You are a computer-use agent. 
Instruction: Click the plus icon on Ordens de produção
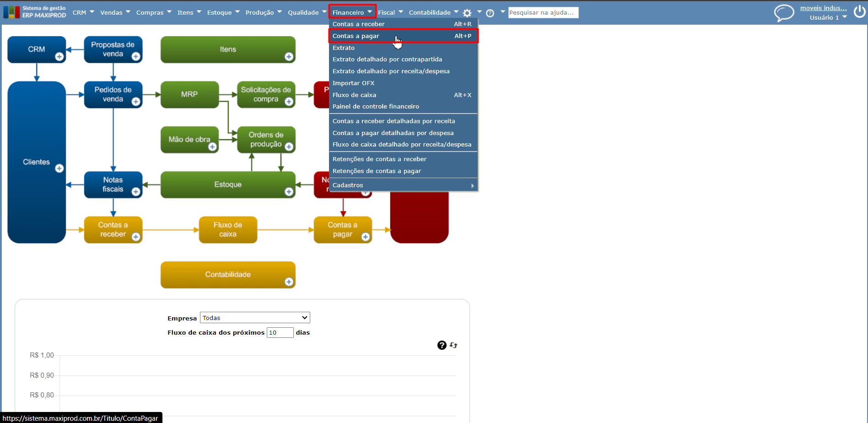click(289, 147)
